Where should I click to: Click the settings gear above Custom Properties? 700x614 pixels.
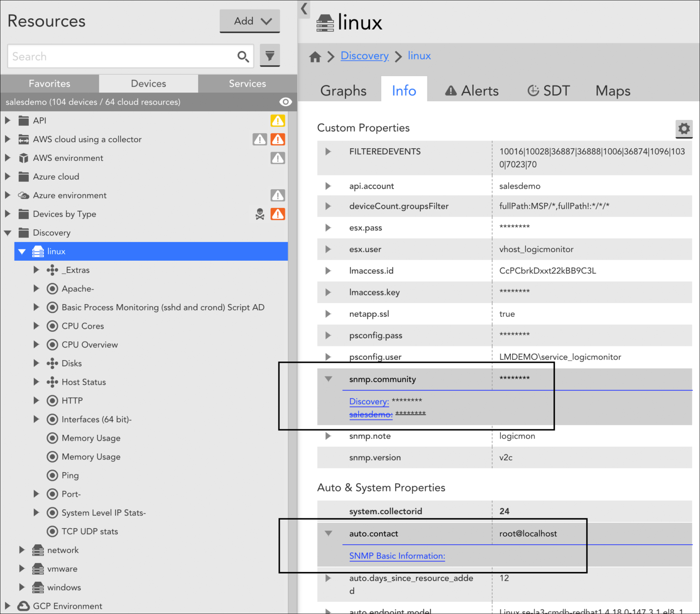click(x=684, y=129)
